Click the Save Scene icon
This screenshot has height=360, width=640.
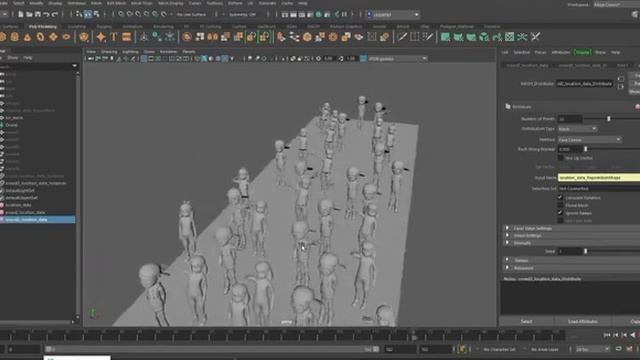[38, 14]
